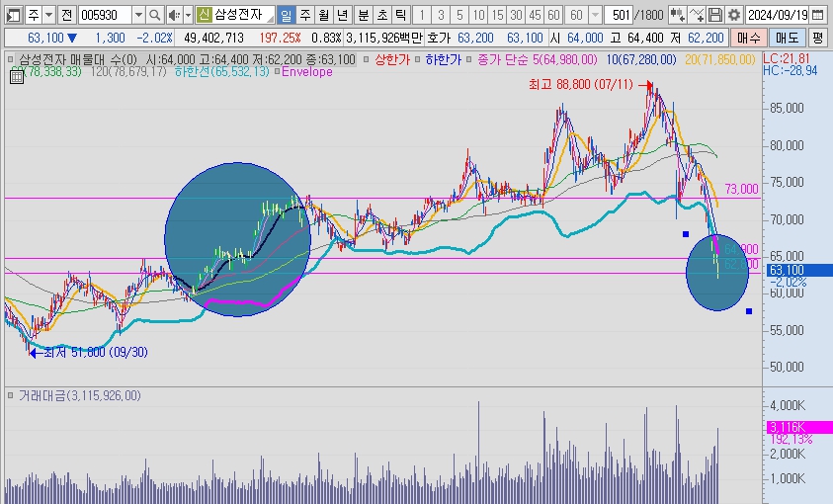The image size is (833, 504).
Task: Select the 초 second period
Action: click(382, 15)
